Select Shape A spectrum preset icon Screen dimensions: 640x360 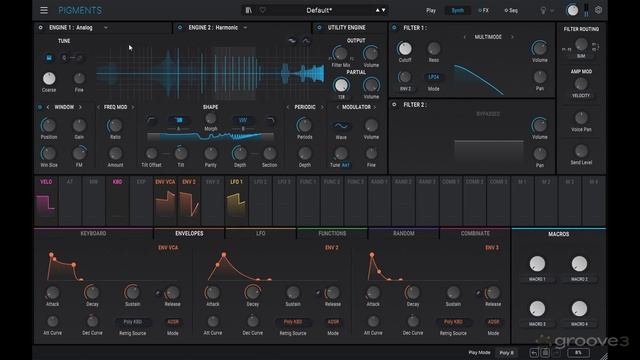tap(179, 120)
